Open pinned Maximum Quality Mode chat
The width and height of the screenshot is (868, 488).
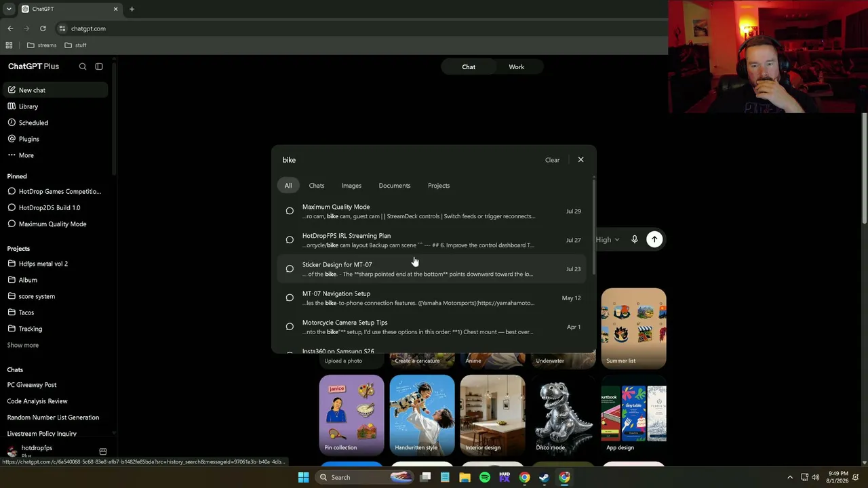54,224
